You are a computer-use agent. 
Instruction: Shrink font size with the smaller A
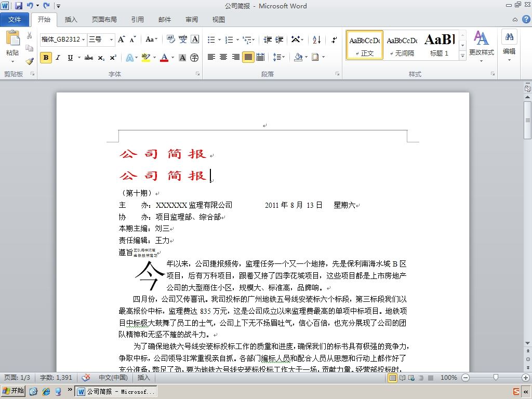tap(132, 39)
